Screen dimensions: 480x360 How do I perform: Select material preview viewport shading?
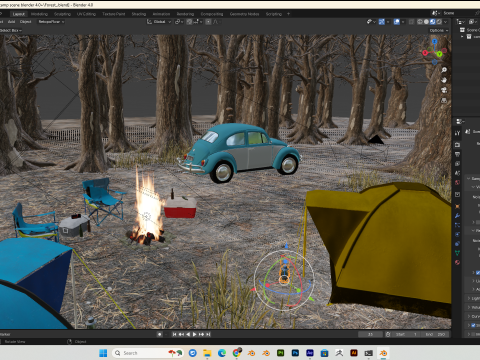(433, 22)
